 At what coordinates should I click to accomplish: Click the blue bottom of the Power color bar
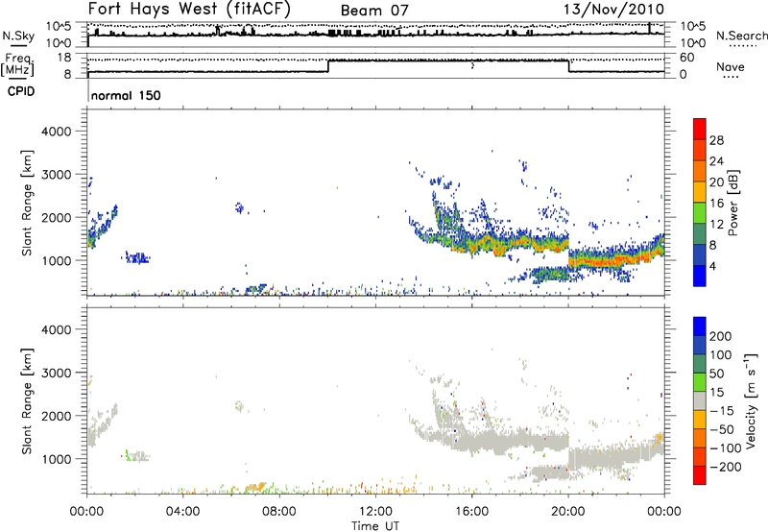point(700,276)
